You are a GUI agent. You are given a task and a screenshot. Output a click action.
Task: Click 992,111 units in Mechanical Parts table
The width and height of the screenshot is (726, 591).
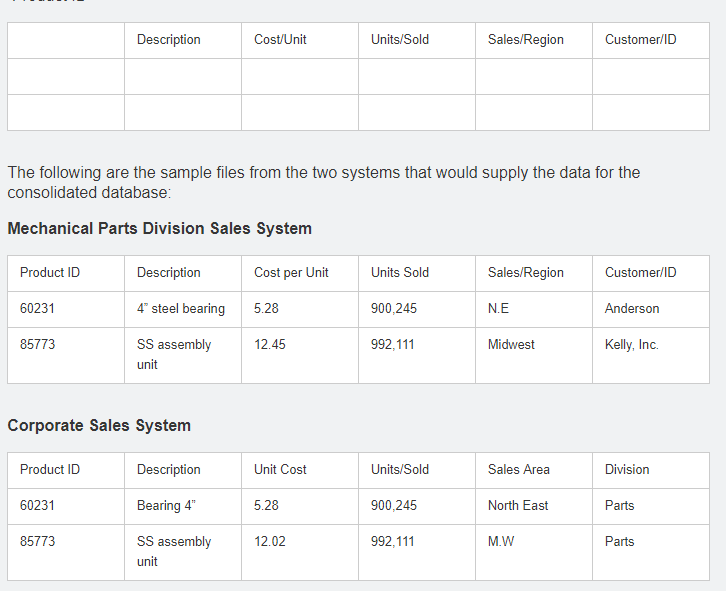pos(392,345)
